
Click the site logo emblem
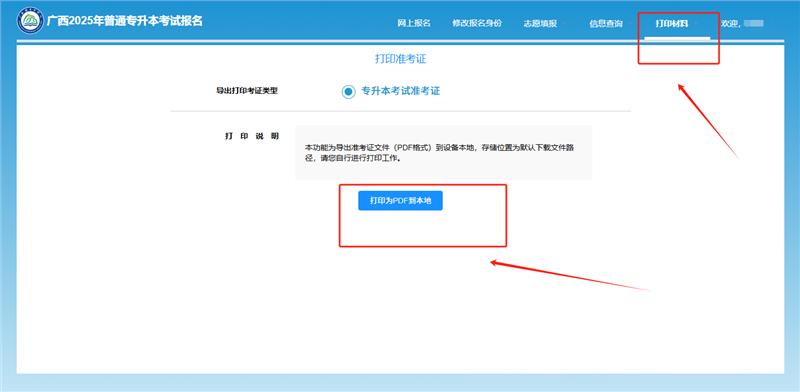coord(30,20)
